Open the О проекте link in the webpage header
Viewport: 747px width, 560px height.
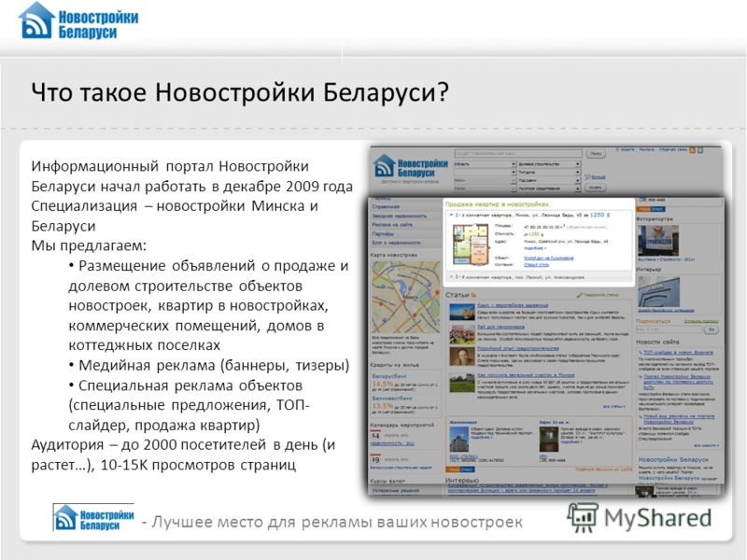[x=625, y=149]
